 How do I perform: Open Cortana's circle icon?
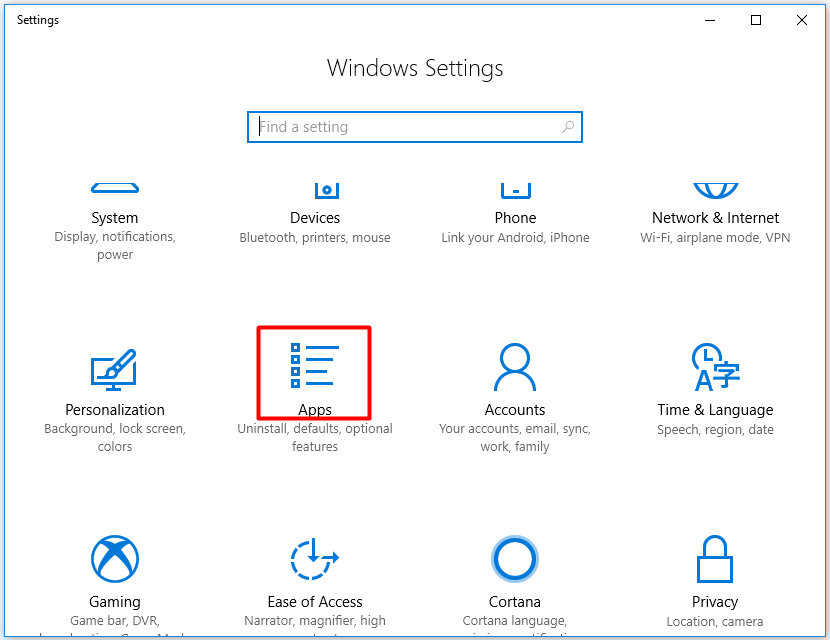(515, 558)
